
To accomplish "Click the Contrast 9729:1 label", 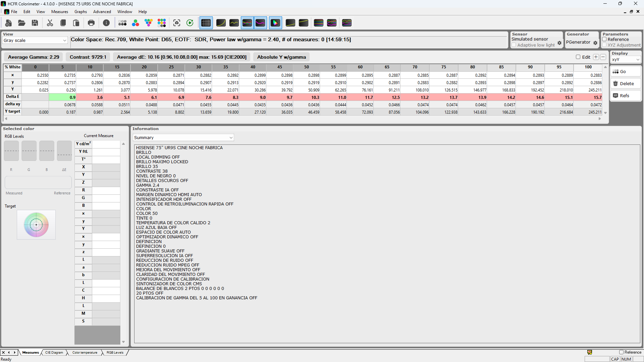I will [88, 57].
